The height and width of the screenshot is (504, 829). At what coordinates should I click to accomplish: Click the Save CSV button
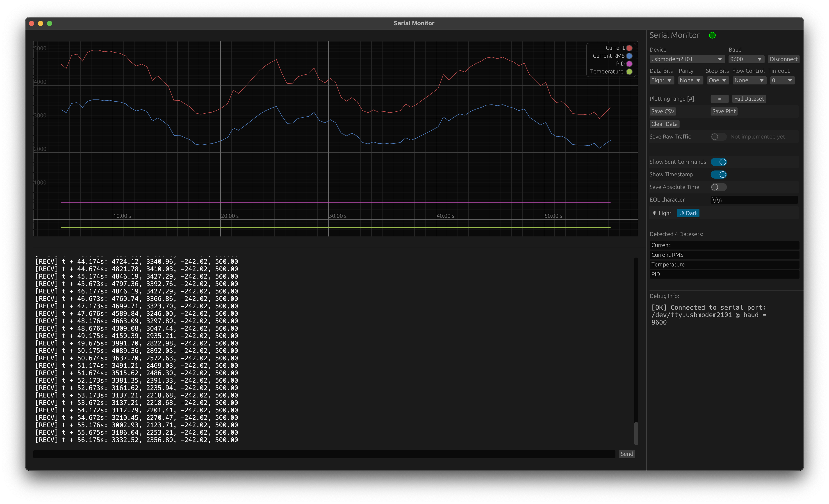click(663, 111)
